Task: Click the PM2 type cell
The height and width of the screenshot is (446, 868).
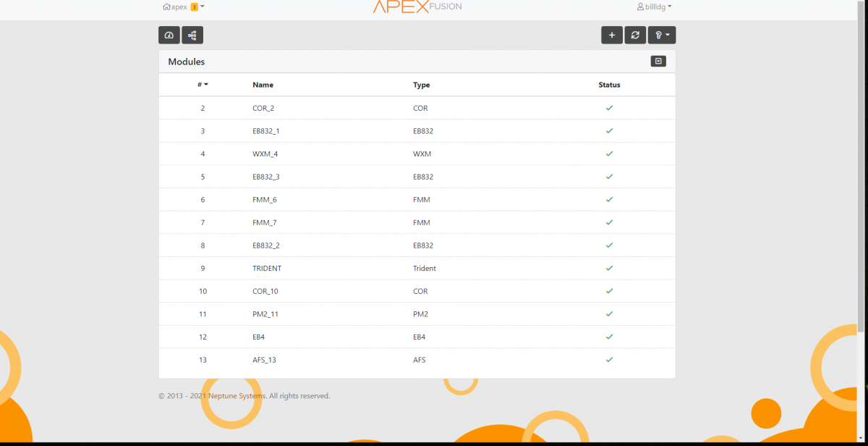Action: [420, 314]
